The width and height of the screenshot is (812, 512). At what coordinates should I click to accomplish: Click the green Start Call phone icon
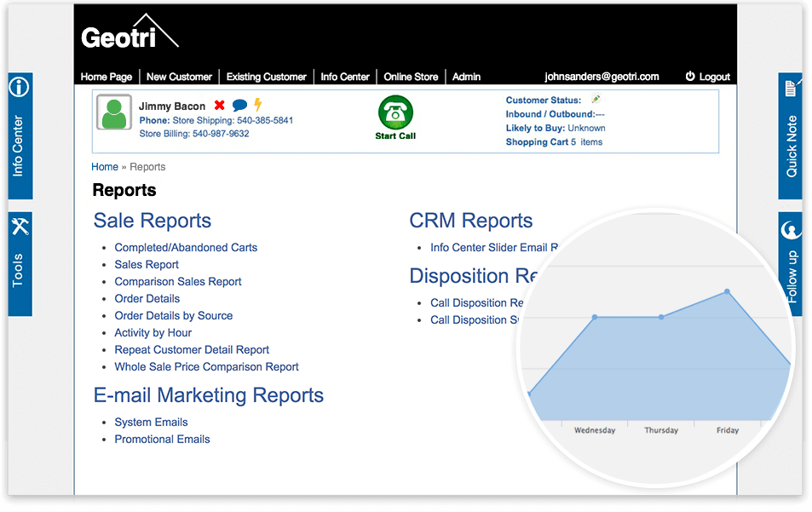click(x=395, y=112)
